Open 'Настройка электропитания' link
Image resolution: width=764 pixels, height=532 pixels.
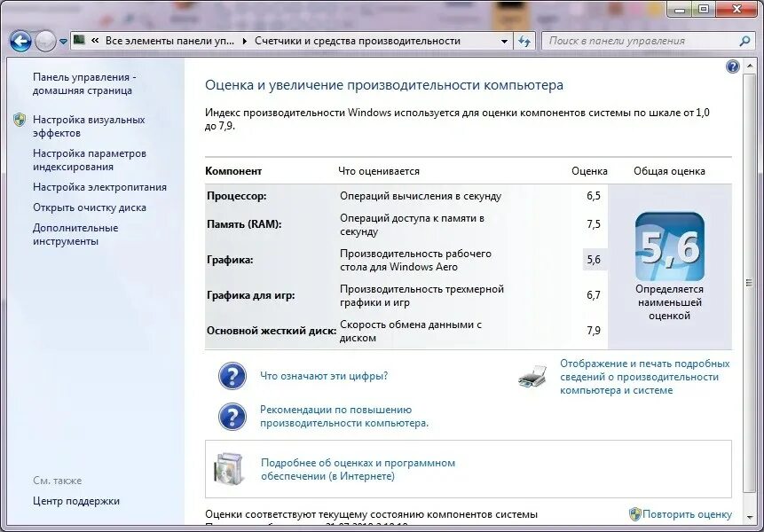99,187
